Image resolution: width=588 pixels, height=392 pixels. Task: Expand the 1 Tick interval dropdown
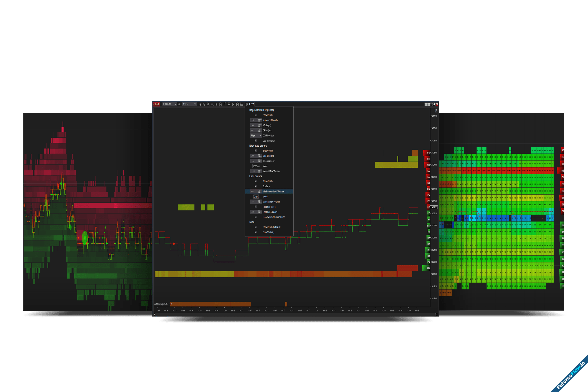coord(189,104)
